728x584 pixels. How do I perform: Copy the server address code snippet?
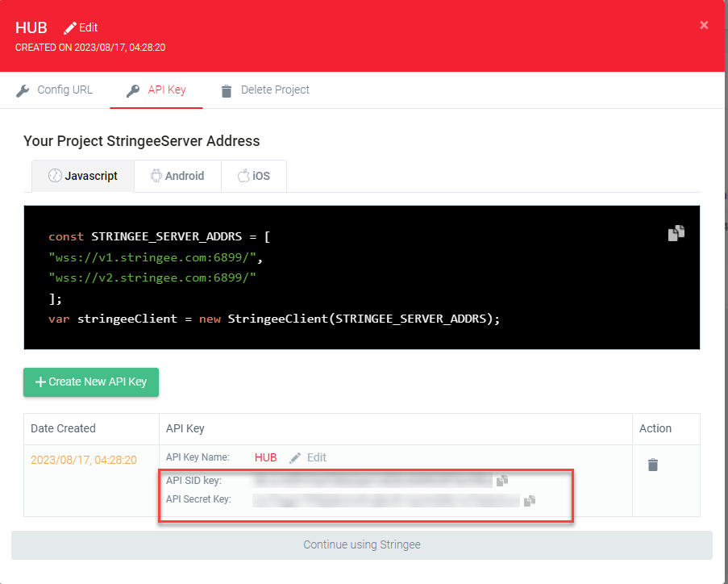[x=676, y=233]
